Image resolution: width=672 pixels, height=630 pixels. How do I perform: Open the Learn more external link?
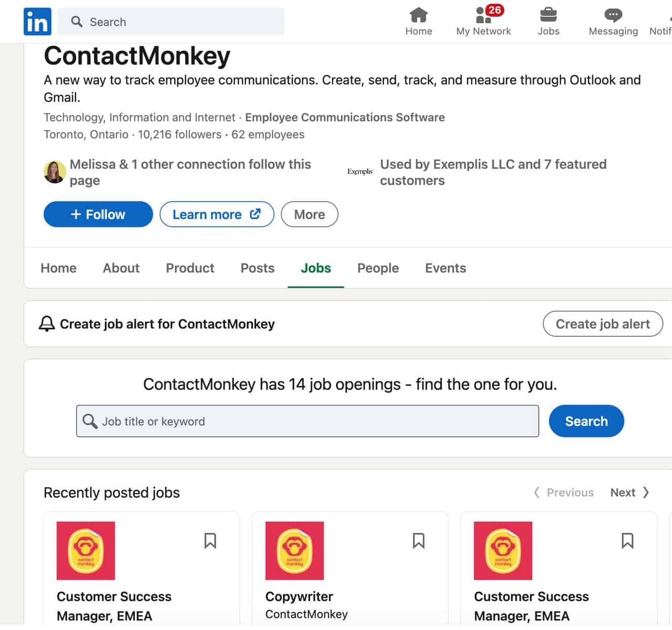pyautogui.click(x=216, y=214)
